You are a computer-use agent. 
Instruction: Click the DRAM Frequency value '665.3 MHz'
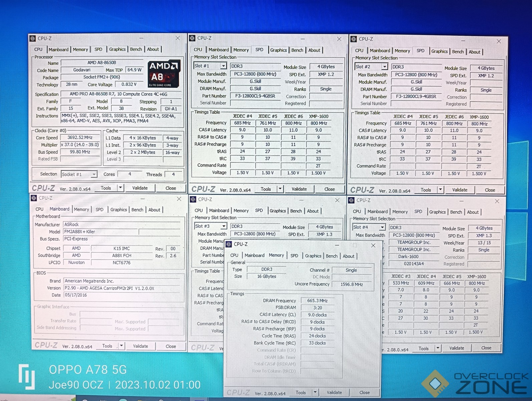(317, 301)
